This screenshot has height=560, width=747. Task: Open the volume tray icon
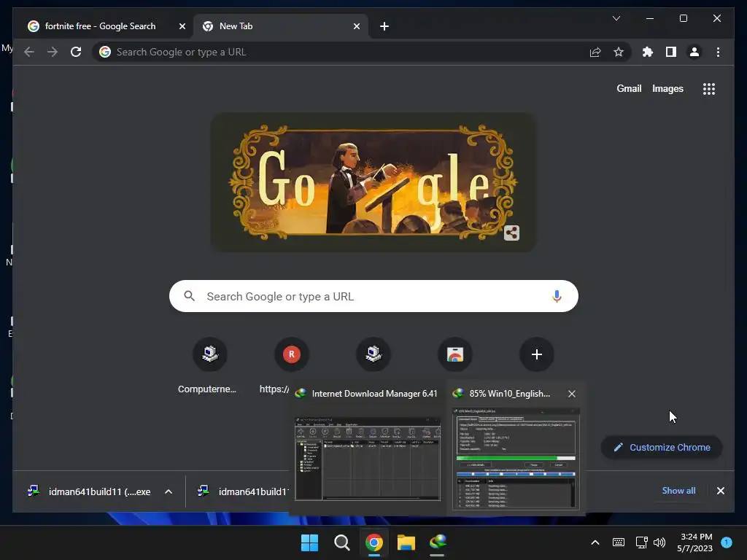(x=659, y=542)
